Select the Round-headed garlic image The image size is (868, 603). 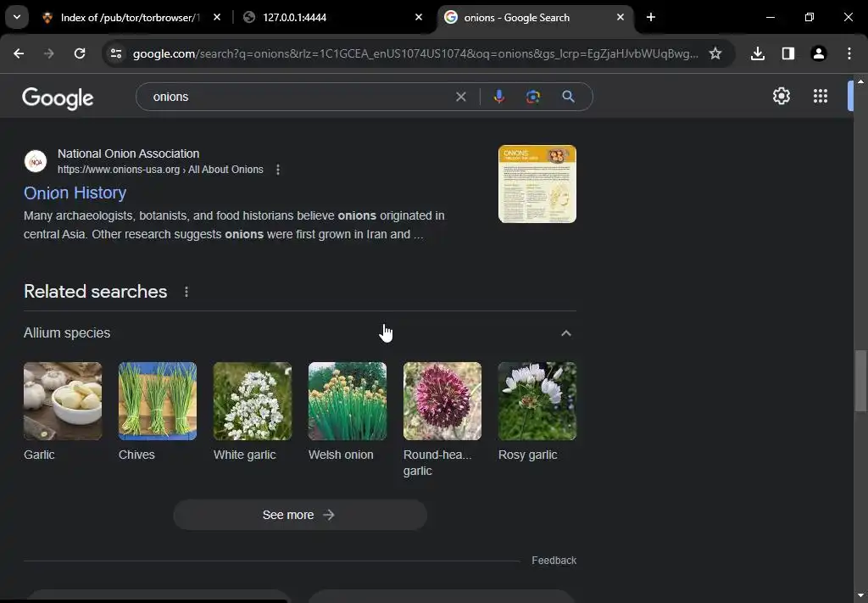click(x=442, y=401)
